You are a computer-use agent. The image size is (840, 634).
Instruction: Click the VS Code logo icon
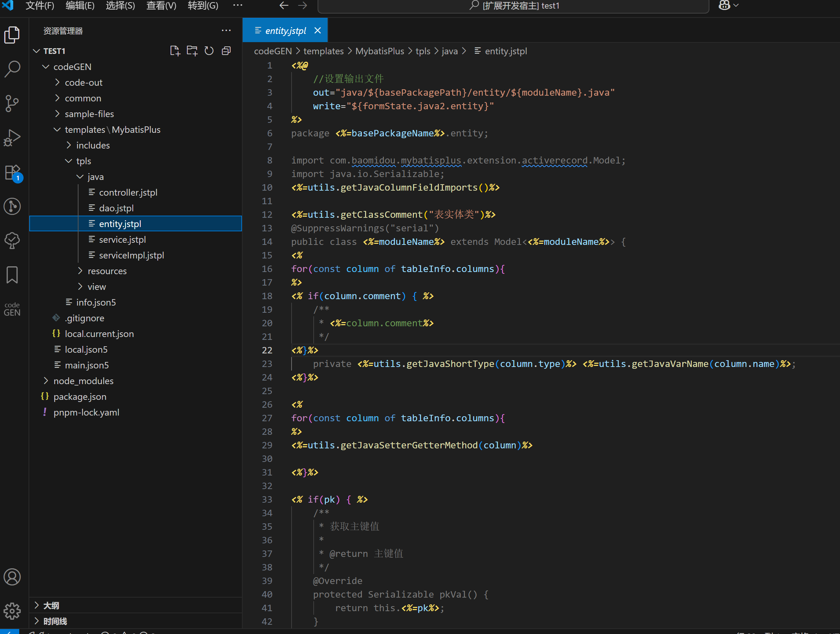[x=7, y=5]
